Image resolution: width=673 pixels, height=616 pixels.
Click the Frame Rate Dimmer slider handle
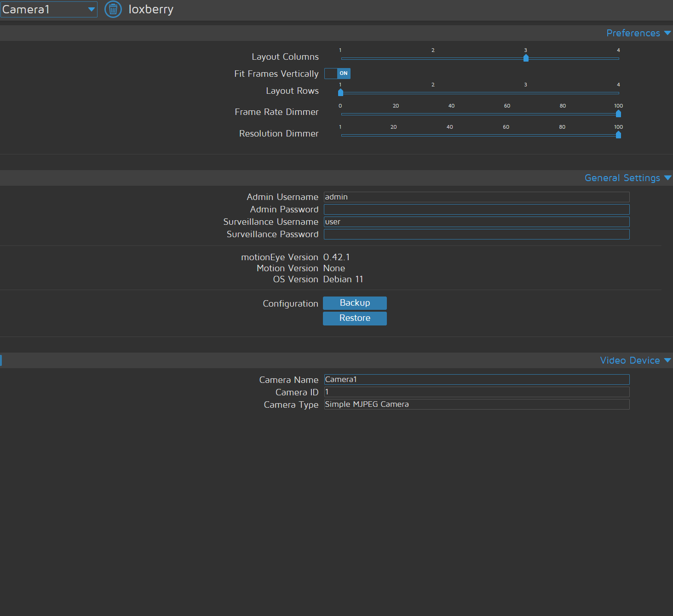618,114
